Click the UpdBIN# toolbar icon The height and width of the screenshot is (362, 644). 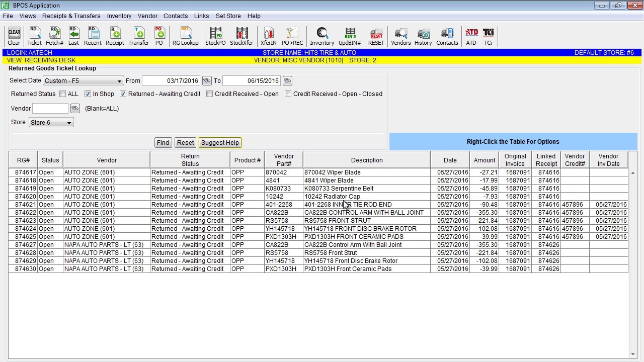(350, 36)
